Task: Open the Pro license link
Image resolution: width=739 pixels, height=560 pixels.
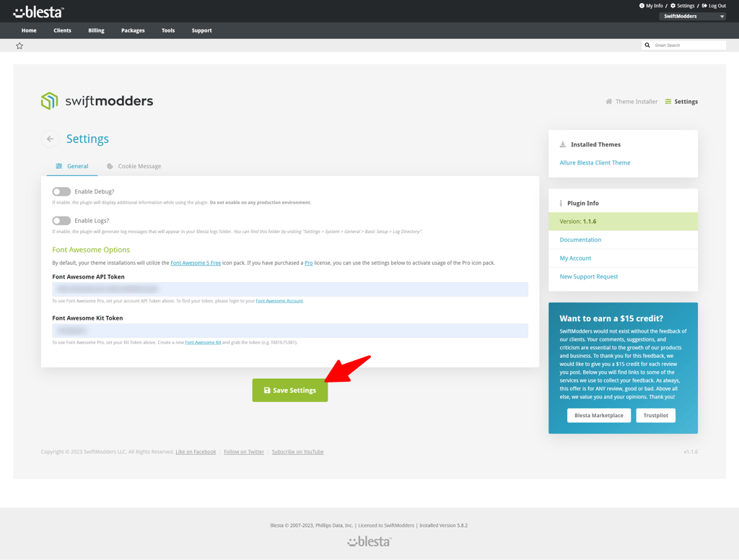Action: [309, 263]
